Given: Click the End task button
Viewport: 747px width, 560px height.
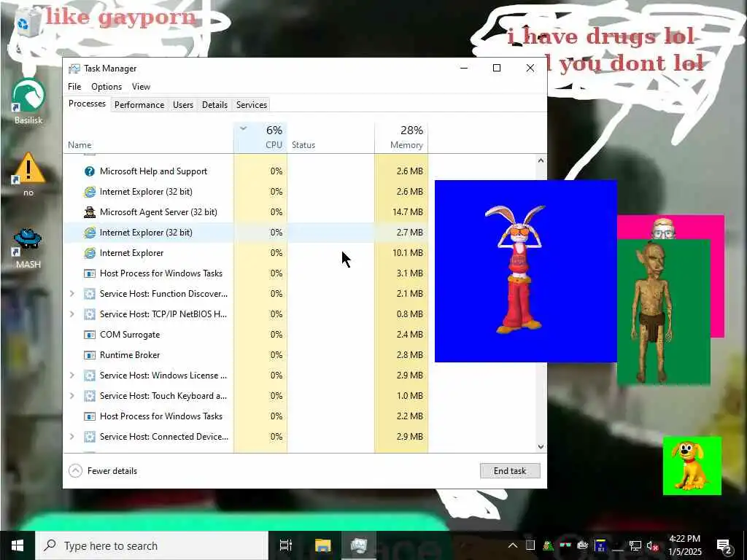Looking at the screenshot, I should coord(510,471).
